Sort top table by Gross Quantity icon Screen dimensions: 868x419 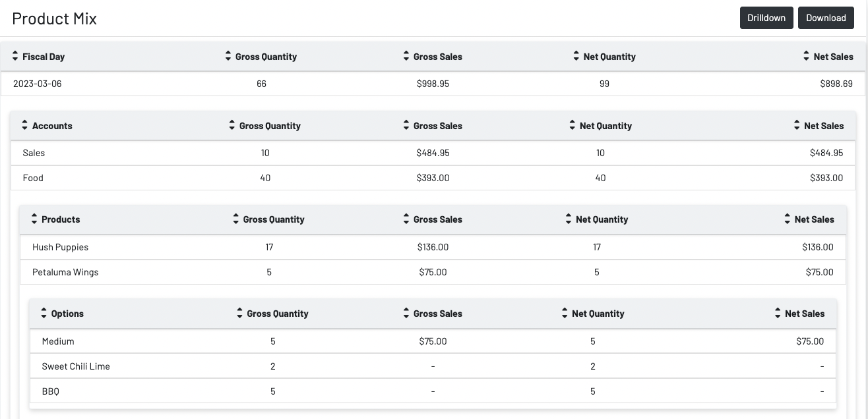tap(228, 57)
